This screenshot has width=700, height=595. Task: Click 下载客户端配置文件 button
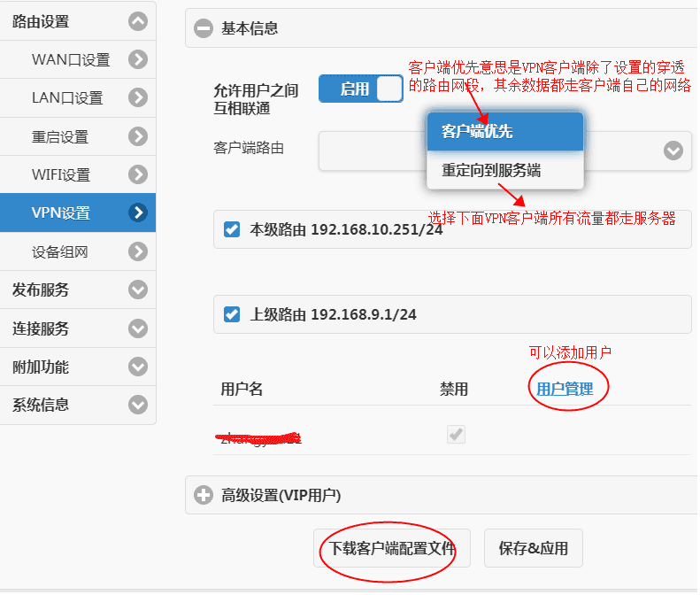click(391, 548)
